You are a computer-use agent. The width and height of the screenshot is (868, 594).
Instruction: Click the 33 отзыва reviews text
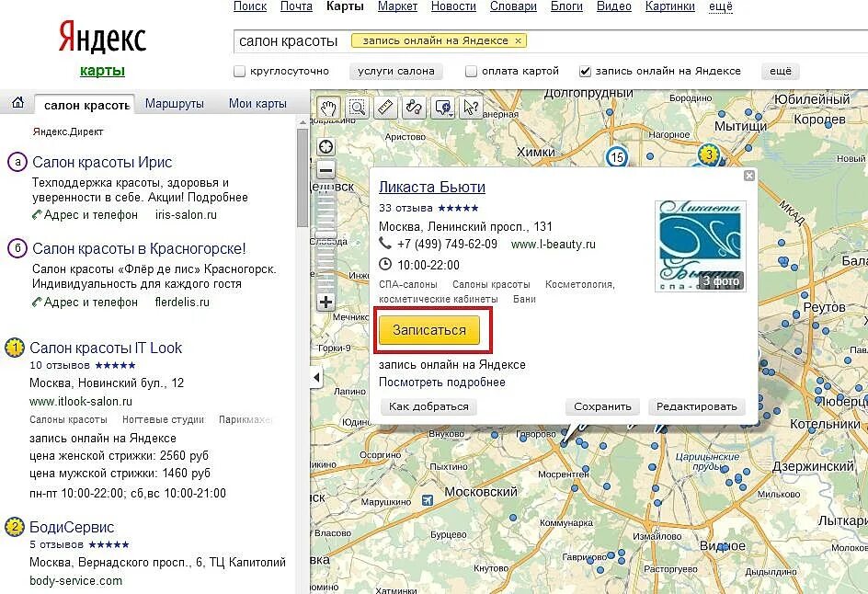(405, 208)
